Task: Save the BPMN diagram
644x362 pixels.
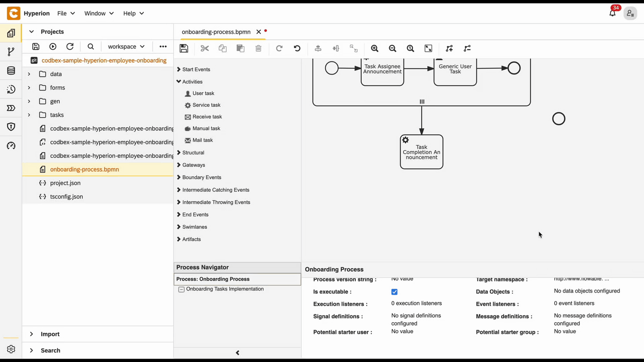Action: point(184,48)
